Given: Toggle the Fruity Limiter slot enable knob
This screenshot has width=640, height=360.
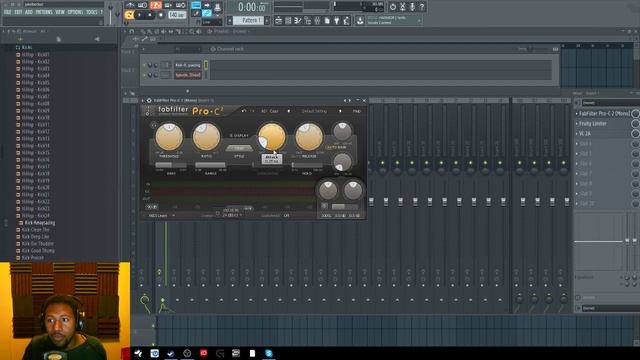Looking at the screenshot, I should tap(635, 123).
